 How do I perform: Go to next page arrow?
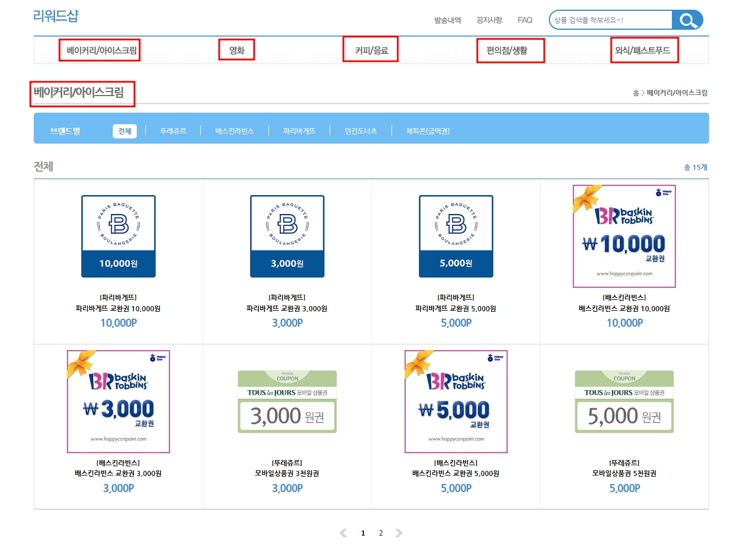coord(399,533)
